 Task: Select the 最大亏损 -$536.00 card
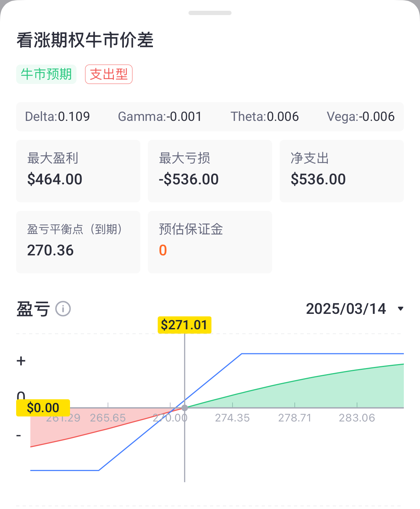click(210, 171)
